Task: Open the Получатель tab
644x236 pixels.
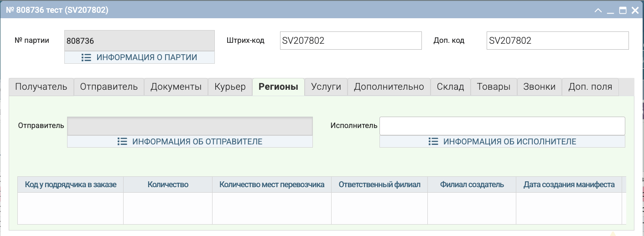Action: (42, 87)
